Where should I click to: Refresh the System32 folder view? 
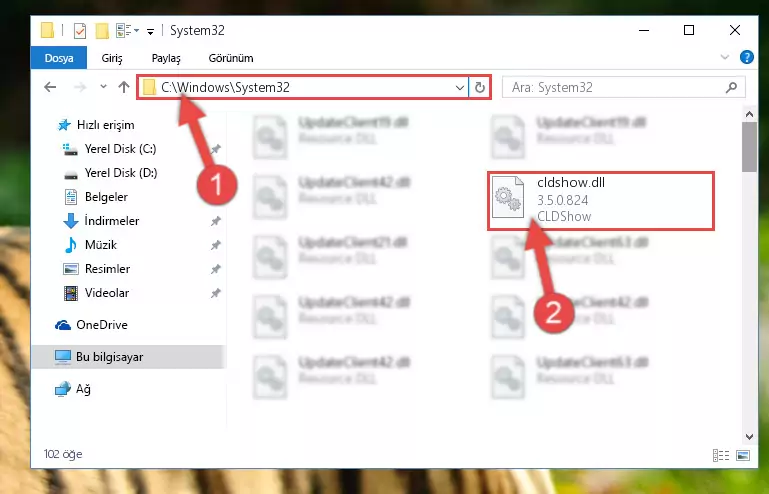click(x=480, y=88)
